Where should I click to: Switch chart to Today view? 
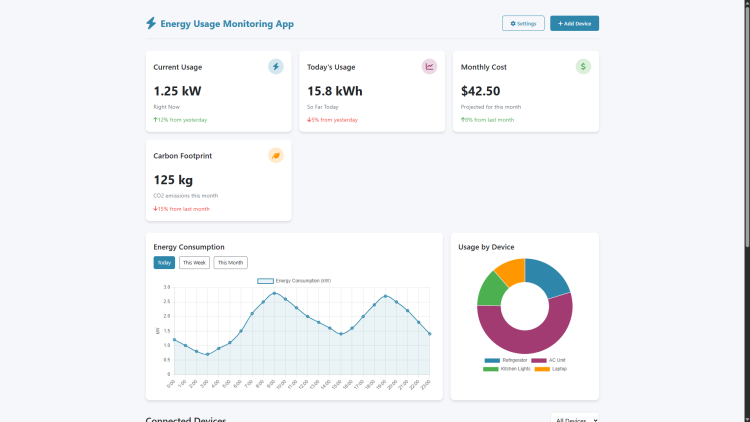click(x=164, y=263)
